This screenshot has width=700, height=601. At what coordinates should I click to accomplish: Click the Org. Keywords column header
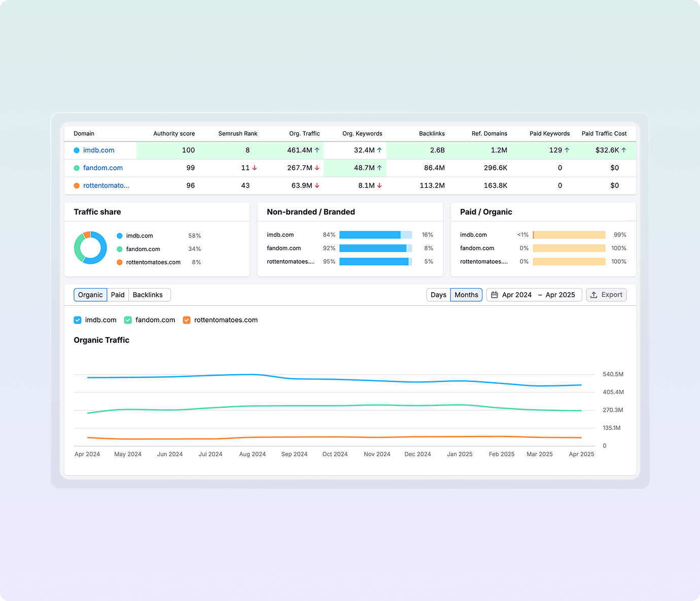pyautogui.click(x=362, y=133)
